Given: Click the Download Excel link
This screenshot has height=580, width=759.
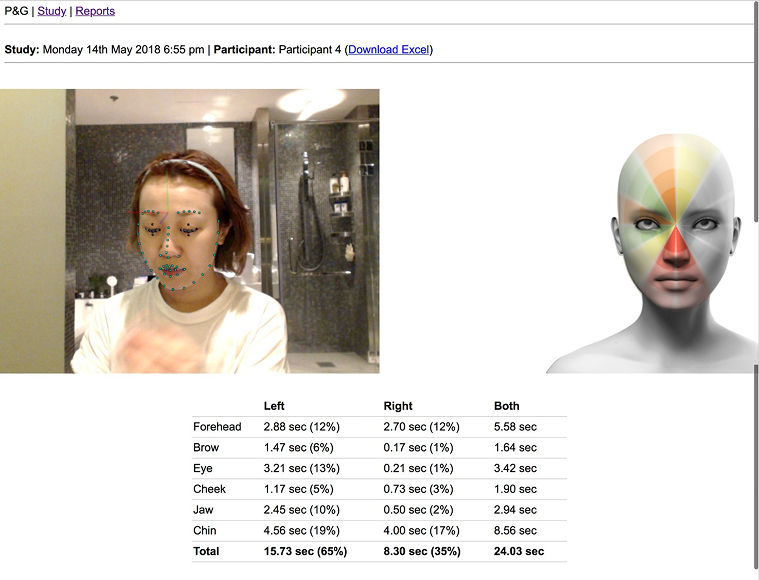Looking at the screenshot, I should (388, 49).
